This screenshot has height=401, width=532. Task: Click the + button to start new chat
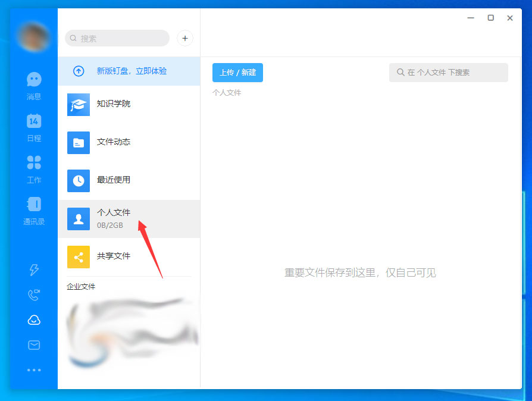pyautogui.click(x=184, y=38)
